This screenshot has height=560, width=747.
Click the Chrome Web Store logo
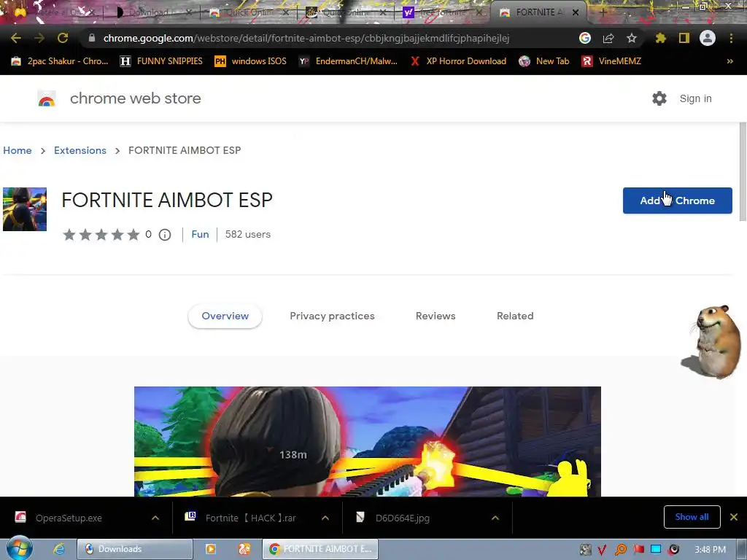click(47, 98)
